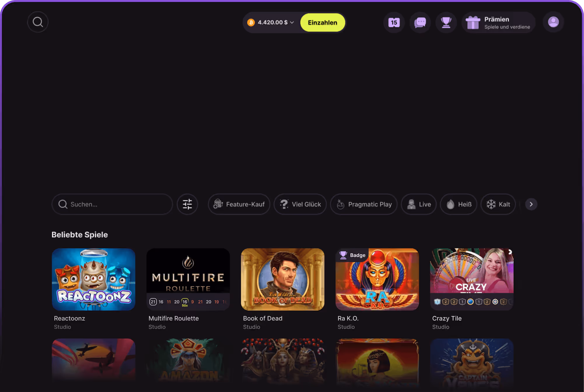584x392 pixels.
Task: Click into the Suchen search field
Action: coord(112,204)
